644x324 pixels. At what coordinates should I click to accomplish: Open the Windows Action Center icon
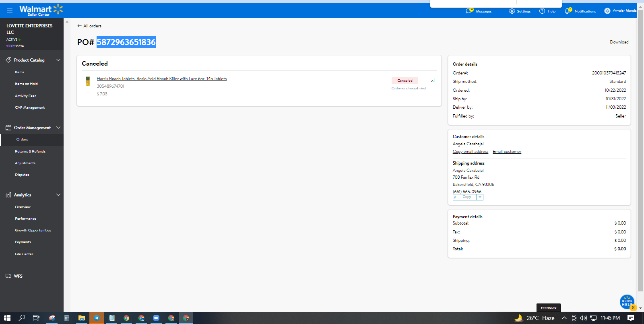[x=631, y=318]
